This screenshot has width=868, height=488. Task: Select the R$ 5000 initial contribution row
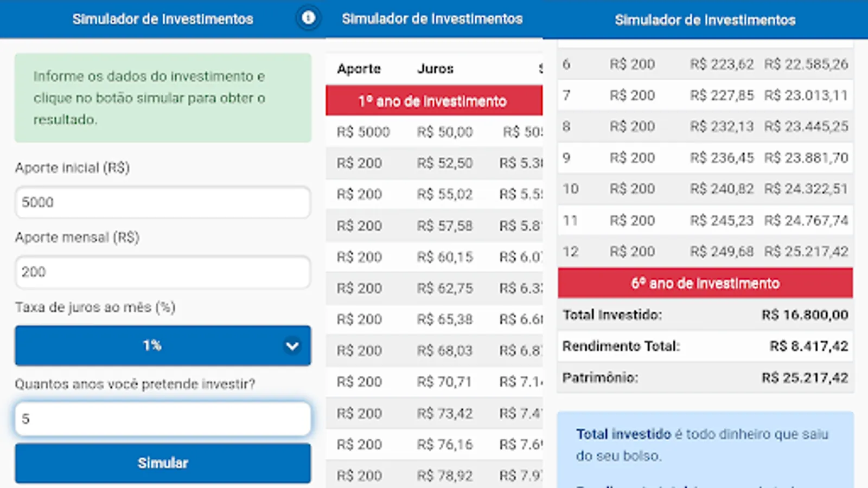[433, 132]
